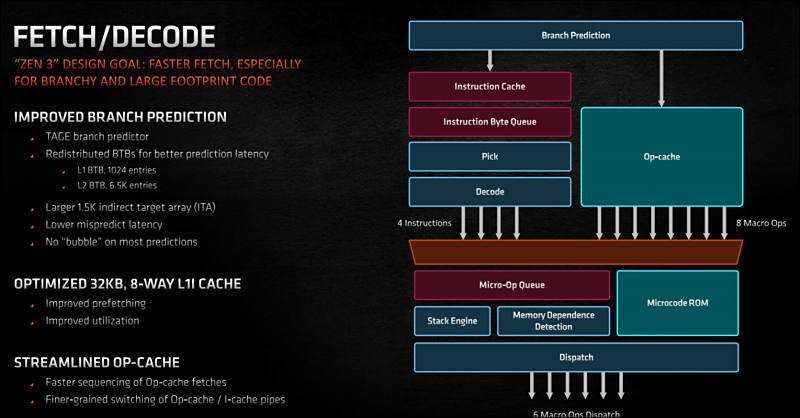Click the "Improved utilization" bullet

tap(92, 321)
